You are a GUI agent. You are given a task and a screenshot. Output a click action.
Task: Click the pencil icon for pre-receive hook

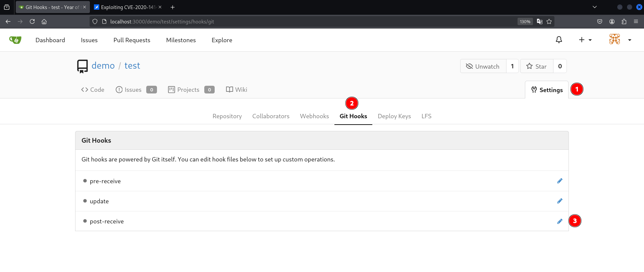point(559,181)
